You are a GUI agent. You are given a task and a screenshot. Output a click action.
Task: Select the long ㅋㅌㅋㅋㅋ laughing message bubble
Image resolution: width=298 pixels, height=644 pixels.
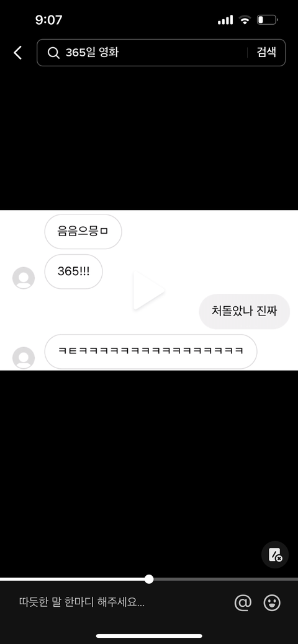[x=151, y=351]
